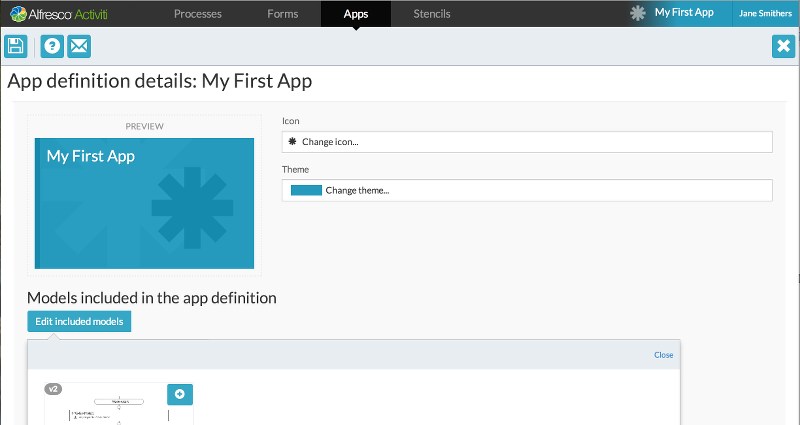Click the blue theme color swatch

click(306, 190)
